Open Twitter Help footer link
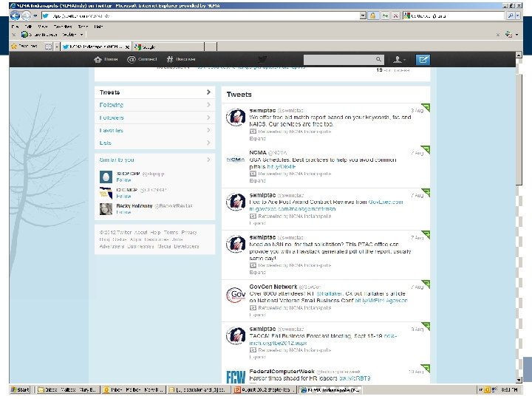This screenshot has height=399, width=532. coord(155,233)
